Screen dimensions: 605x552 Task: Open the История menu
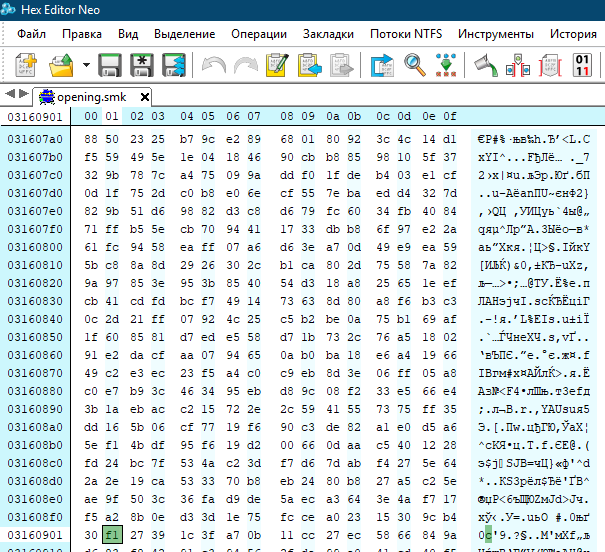(573, 34)
